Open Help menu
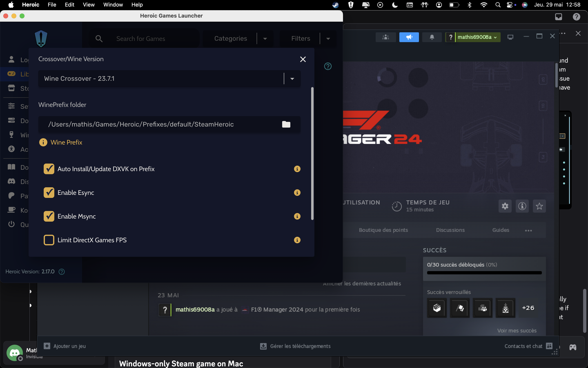588x368 pixels. [137, 5]
